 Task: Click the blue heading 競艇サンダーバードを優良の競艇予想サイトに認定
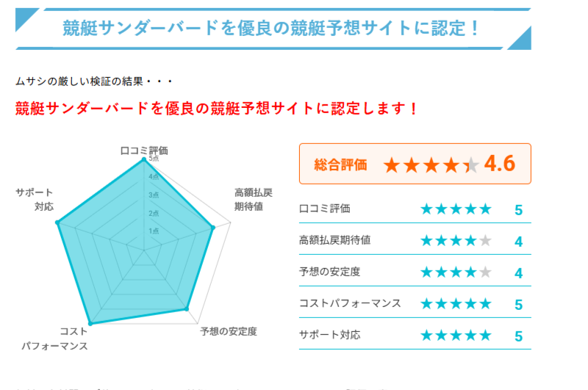pos(270,28)
